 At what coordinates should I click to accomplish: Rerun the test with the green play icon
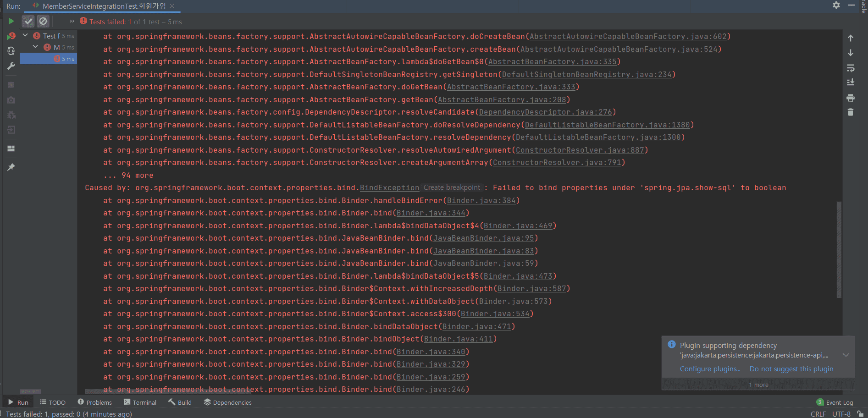11,21
